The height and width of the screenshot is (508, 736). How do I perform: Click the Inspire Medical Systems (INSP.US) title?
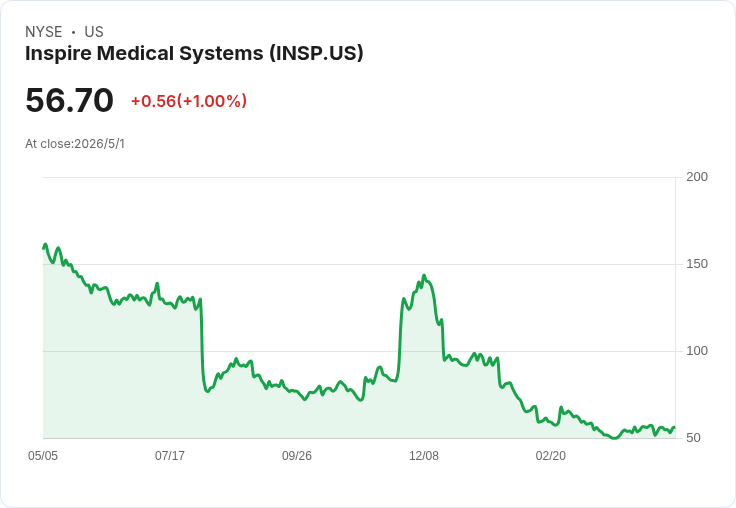coord(194,54)
